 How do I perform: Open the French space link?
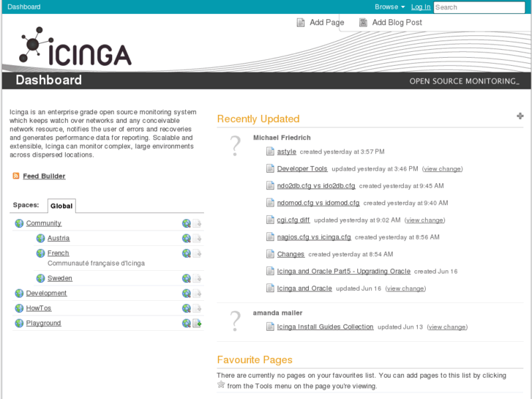[58, 253]
